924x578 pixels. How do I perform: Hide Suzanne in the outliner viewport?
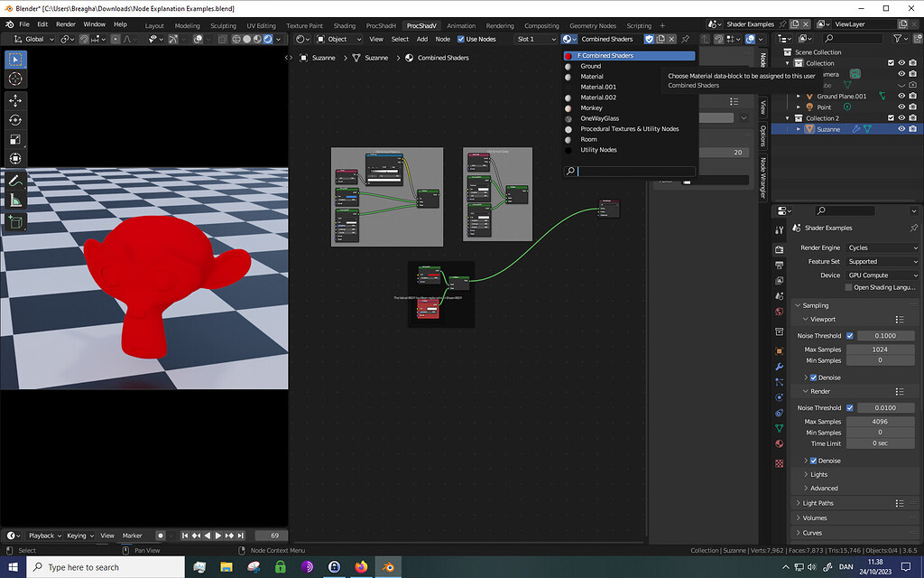[x=901, y=129]
